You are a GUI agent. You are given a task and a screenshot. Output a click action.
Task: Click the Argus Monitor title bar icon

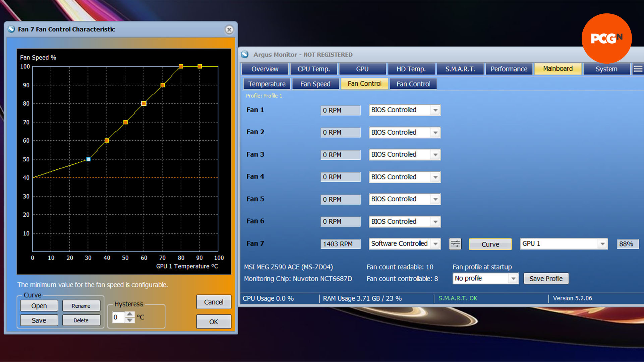point(245,54)
